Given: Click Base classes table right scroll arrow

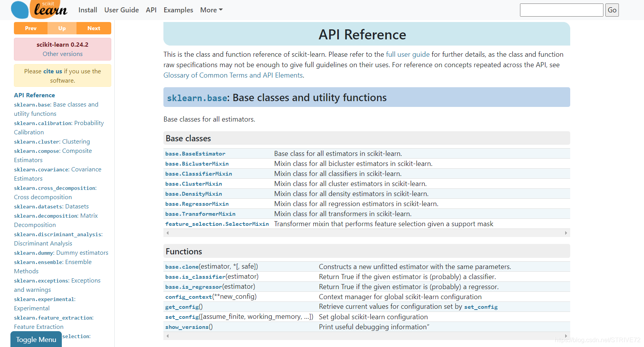Looking at the screenshot, I should pos(566,233).
